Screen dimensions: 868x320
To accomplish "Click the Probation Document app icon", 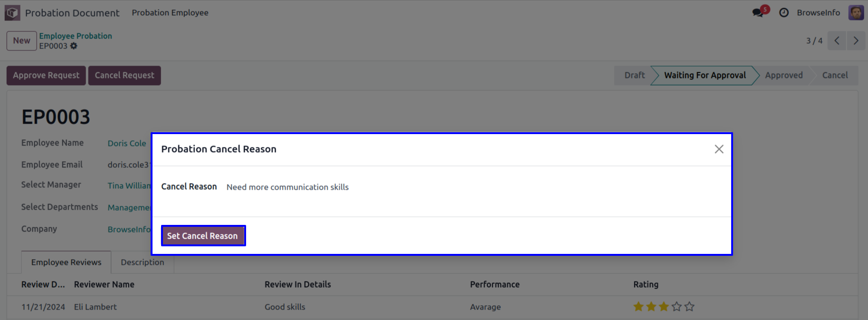I will click(12, 13).
